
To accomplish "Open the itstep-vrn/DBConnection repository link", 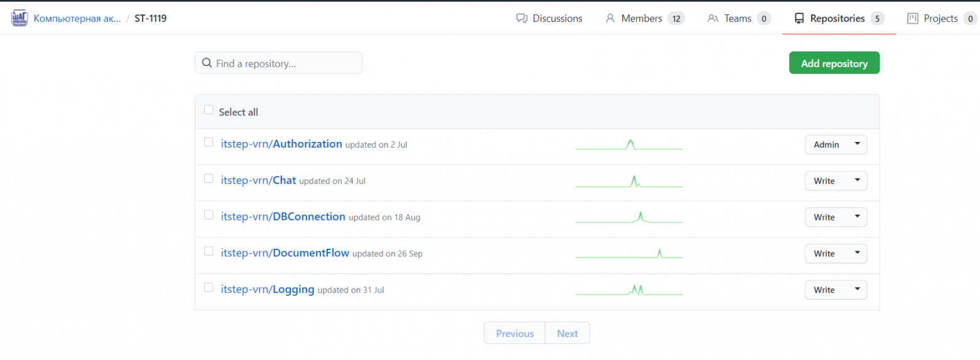I will 283,217.
